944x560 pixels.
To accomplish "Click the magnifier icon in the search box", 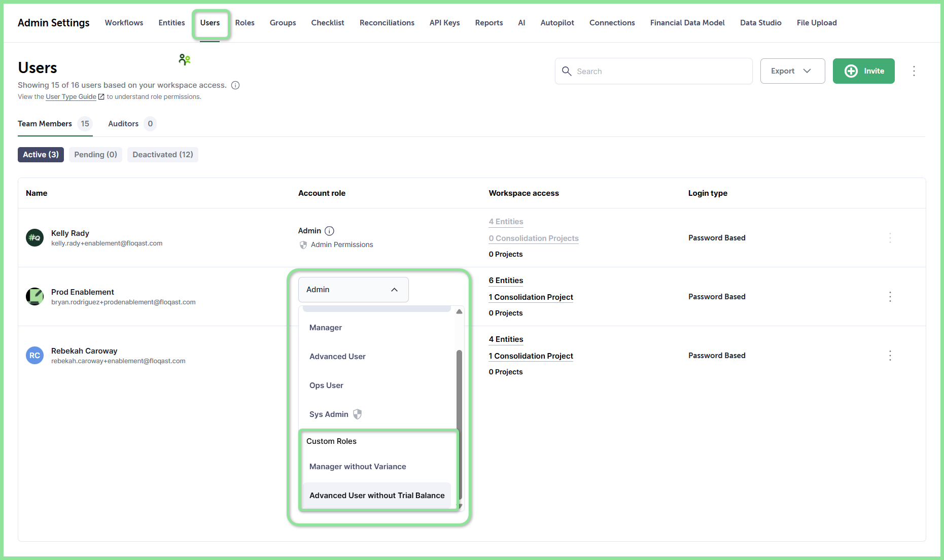I will pos(567,71).
